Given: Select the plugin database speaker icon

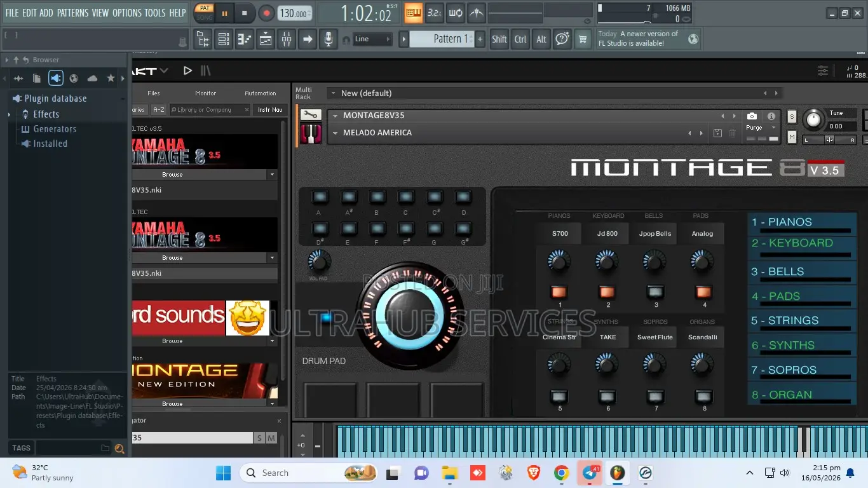Looking at the screenshot, I should [56, 78].
